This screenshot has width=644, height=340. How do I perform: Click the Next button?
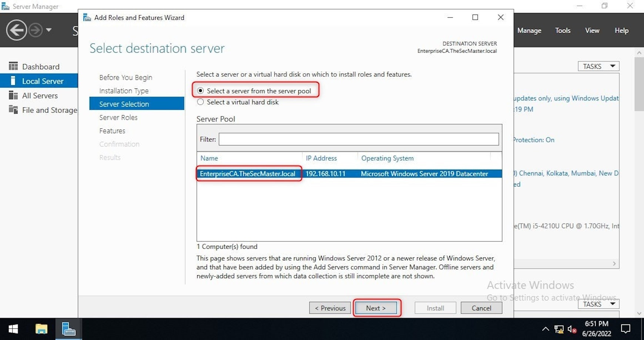pos(376,308)
